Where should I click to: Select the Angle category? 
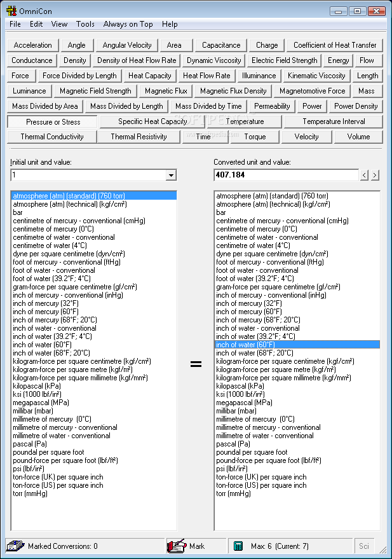tap(76, 45)
